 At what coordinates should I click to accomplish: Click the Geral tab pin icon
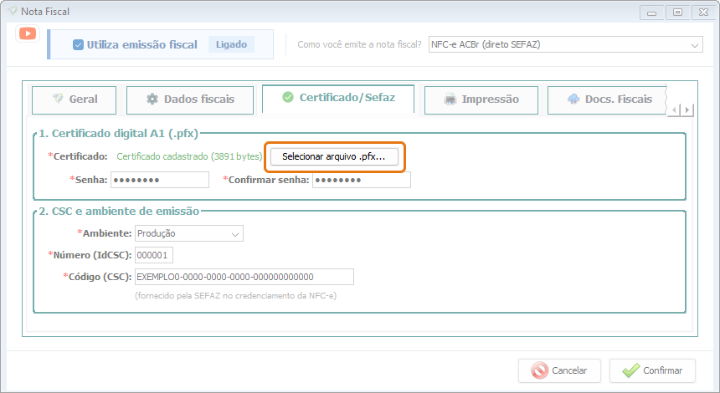(58, 98)
